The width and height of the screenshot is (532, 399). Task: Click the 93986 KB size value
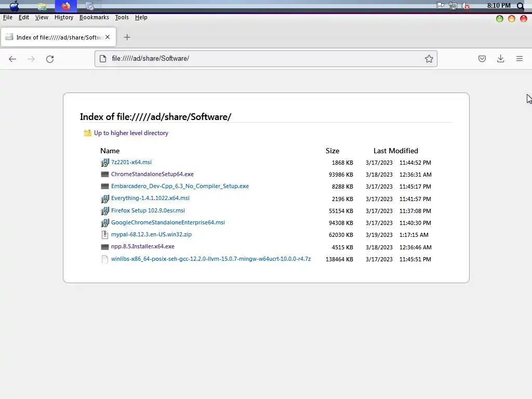341,175
